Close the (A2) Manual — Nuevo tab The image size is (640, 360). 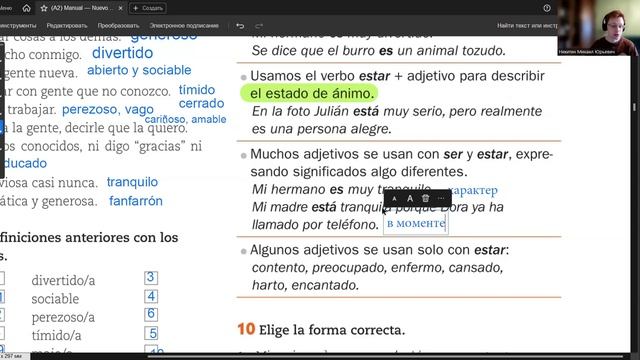(x=120, y=8)
